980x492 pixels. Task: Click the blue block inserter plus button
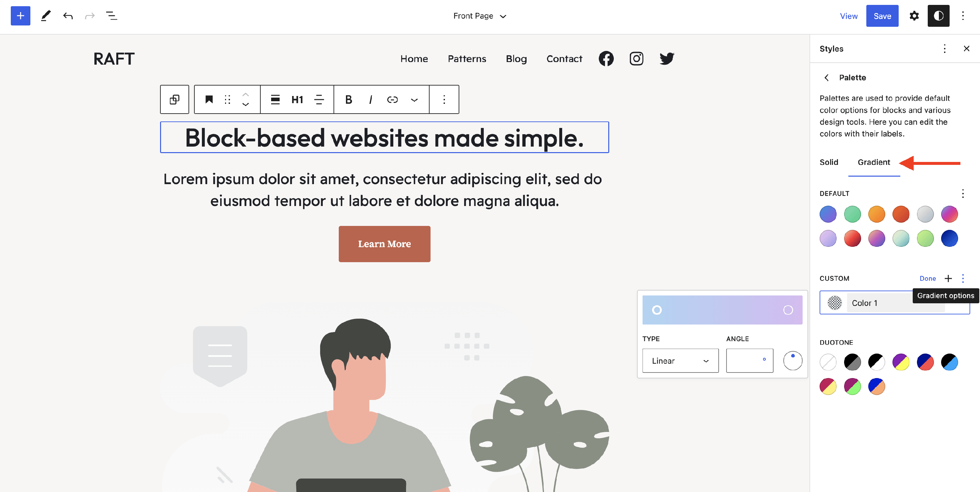[20, 16]
